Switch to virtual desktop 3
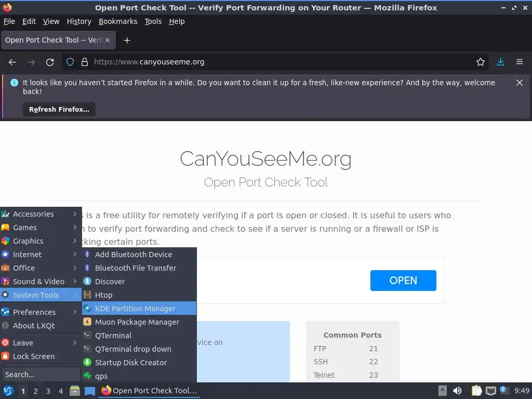Image resolution: width=532 pixels, height=399 pixels. [48, 391]
